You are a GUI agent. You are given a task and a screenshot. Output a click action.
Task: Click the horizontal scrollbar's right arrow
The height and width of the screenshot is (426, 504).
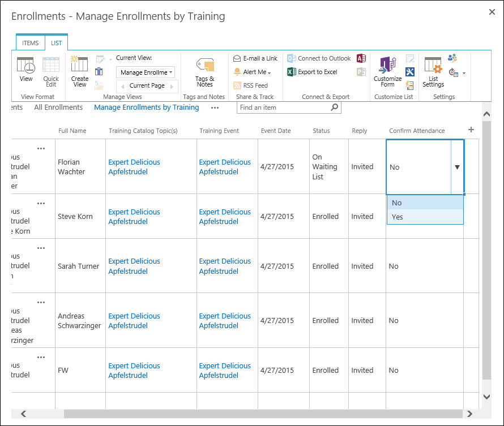[x=469, y=414]
